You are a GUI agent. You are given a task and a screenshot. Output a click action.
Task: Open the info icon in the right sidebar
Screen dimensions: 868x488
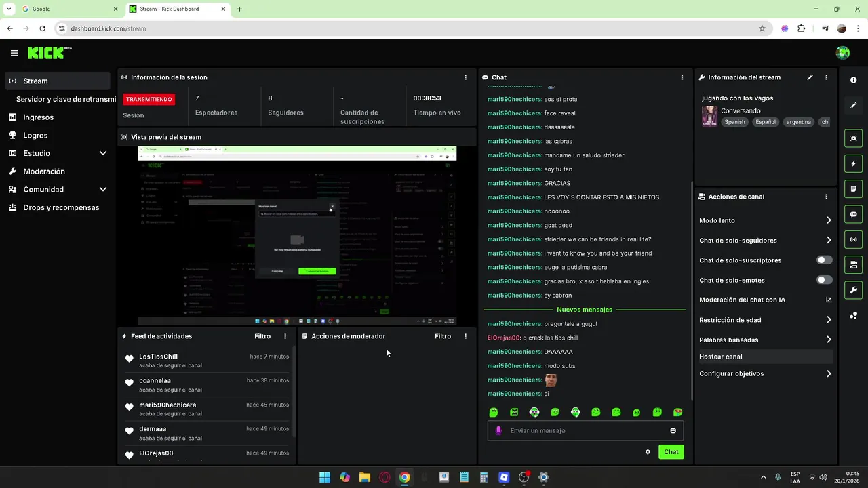(853, 80)
